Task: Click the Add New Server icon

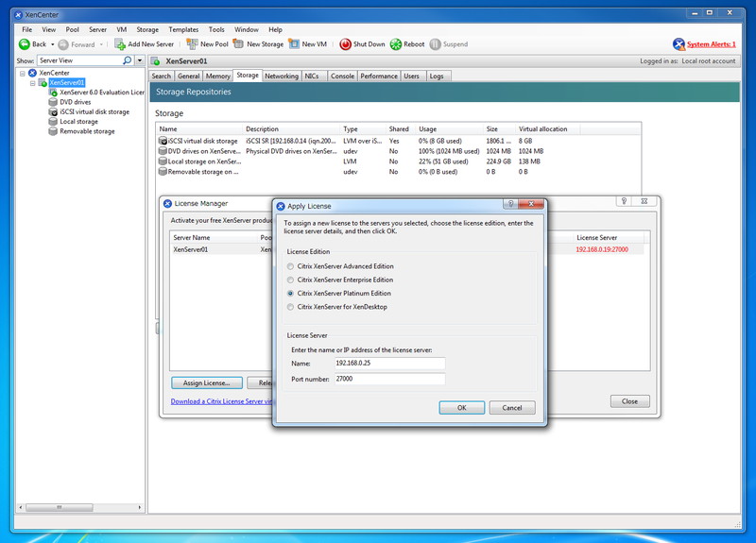Action: click(120, 44)
